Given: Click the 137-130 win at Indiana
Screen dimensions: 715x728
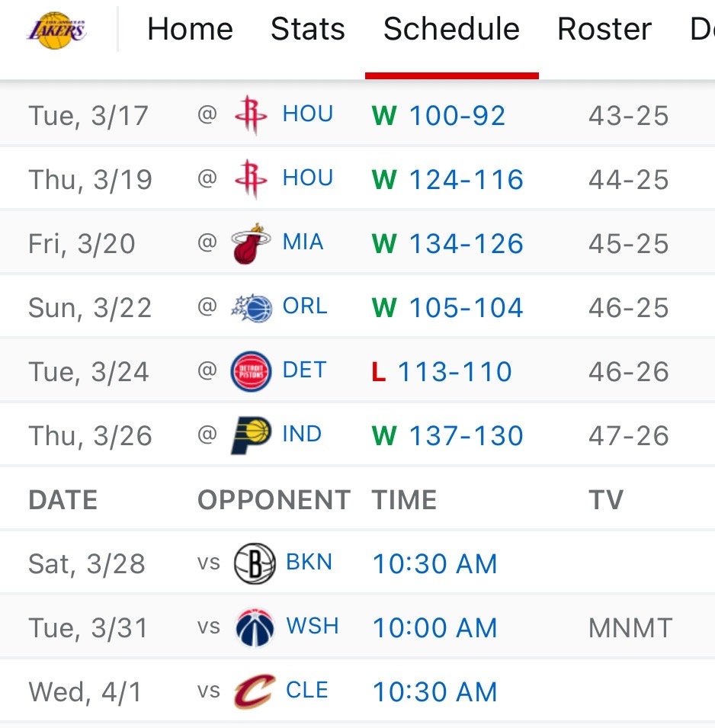Looking at the screenshot, I should (466, 436).
